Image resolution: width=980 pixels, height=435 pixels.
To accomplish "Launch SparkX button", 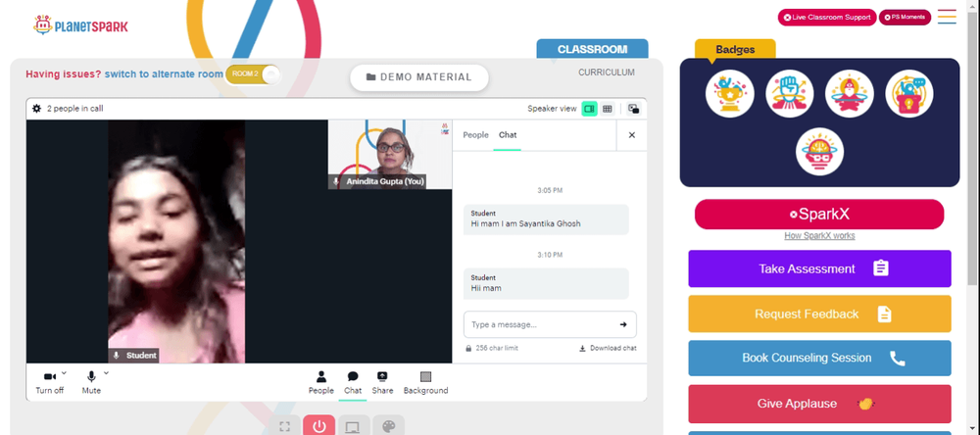I will click(x=819, y=215).
